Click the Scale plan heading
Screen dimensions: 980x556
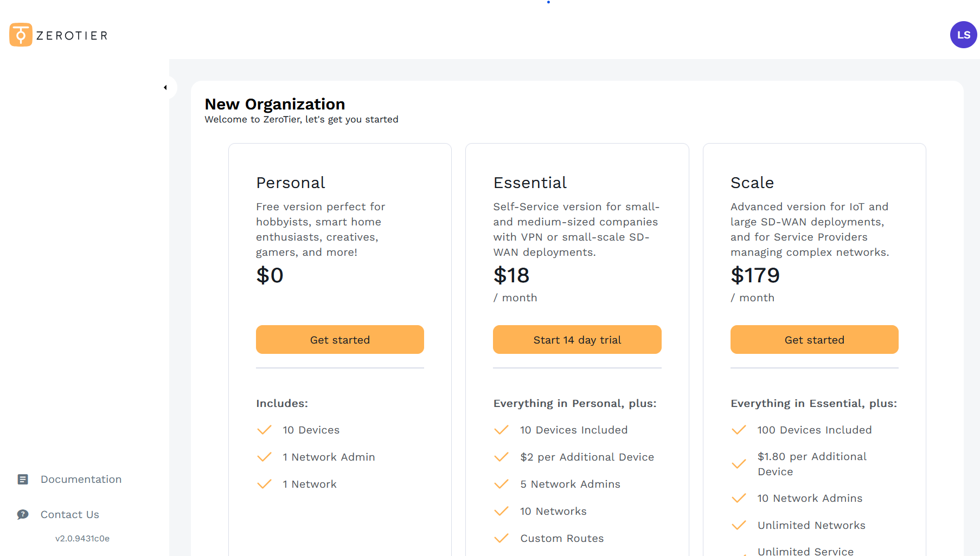click(x=752, y=183)
